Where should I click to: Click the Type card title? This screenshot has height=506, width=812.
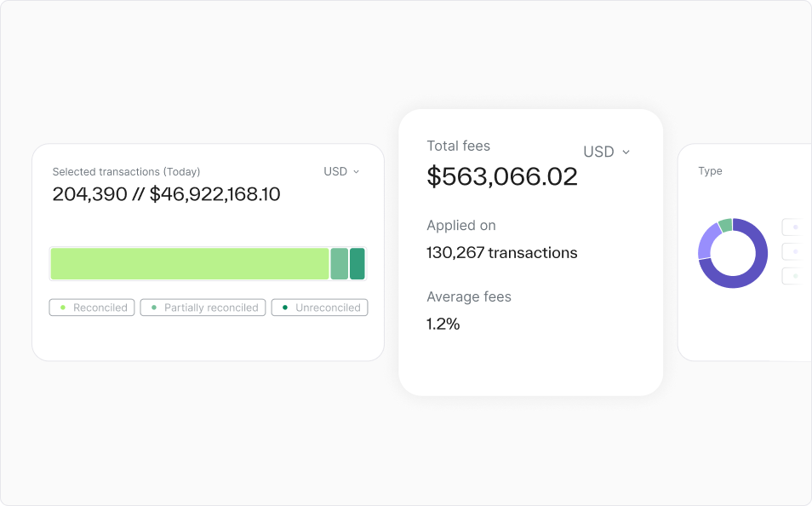click(x=710, y=171)
